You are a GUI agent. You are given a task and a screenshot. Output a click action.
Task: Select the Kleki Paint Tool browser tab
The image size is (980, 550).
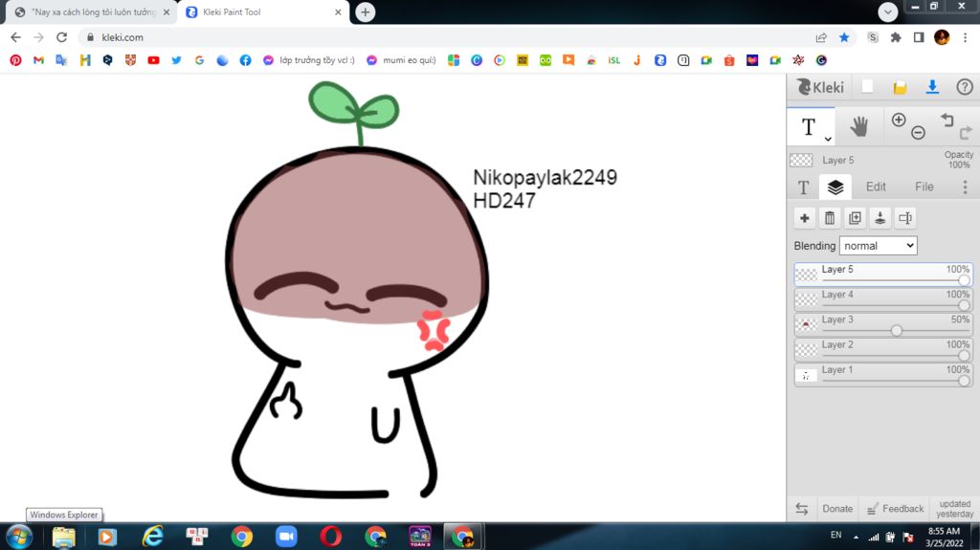pyautogui.click(x=262, y=11)
